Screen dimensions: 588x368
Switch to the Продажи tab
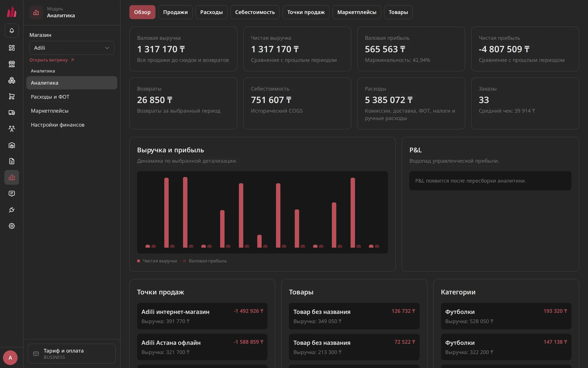(x=175, y=12)
